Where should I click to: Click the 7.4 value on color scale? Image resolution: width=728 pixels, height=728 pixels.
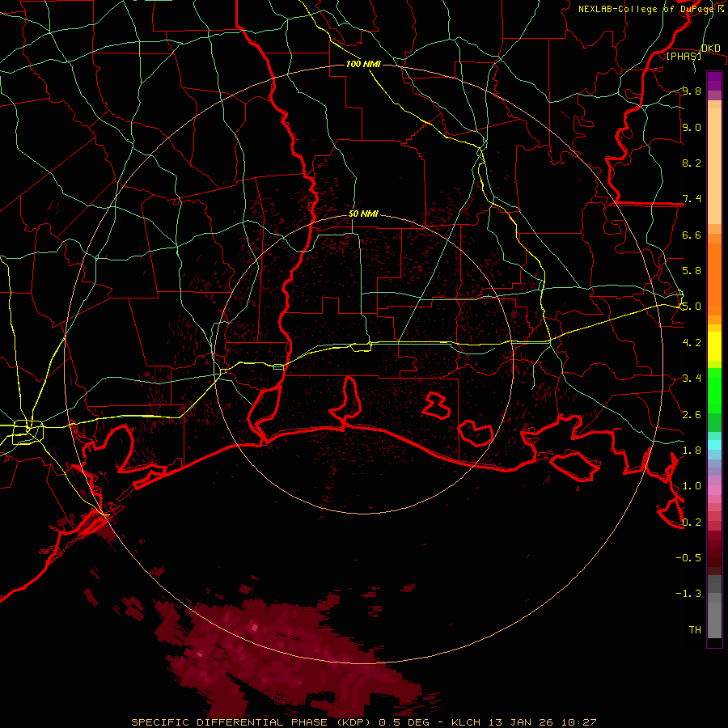pyautogui.click(x=692, y=199)
